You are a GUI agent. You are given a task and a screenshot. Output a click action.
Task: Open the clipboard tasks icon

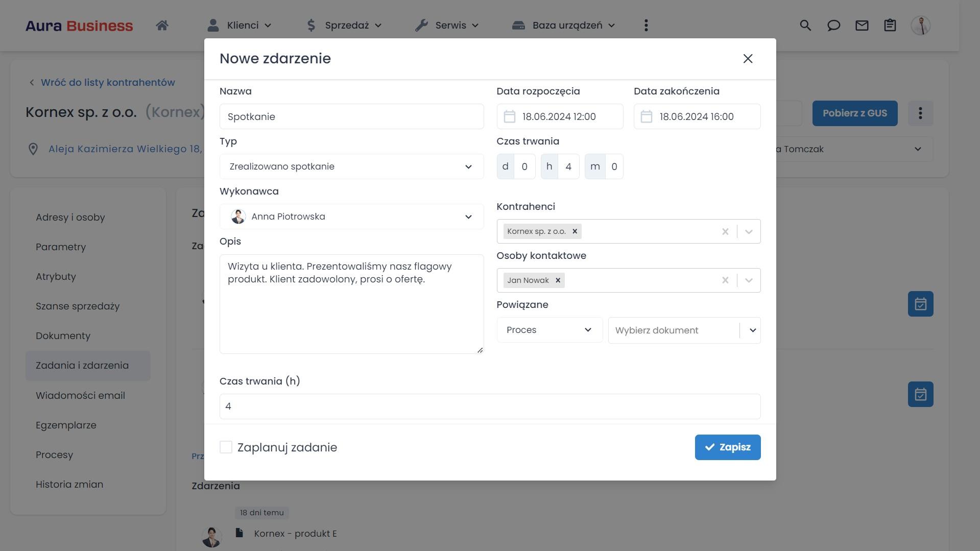(x=890, y=25)
